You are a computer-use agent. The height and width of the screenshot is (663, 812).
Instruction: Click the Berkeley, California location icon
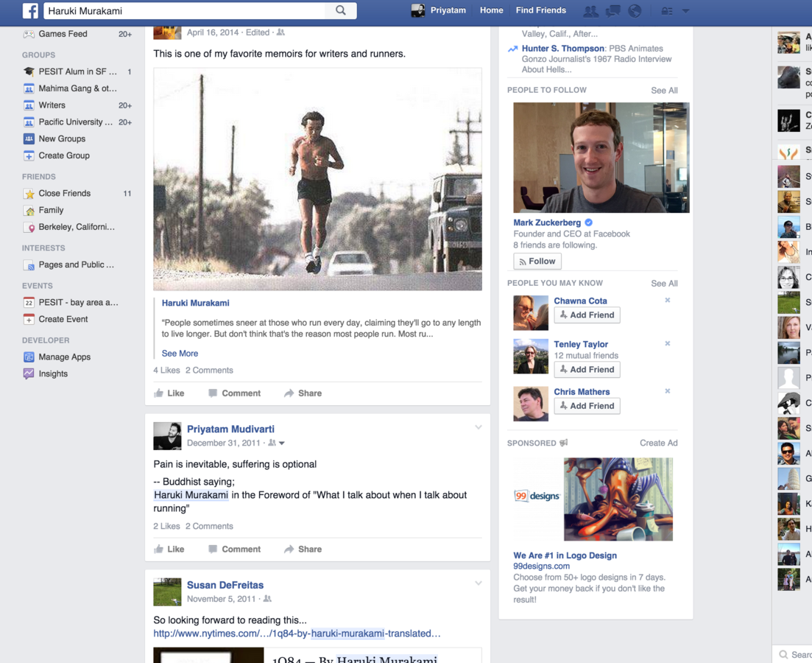29,227
